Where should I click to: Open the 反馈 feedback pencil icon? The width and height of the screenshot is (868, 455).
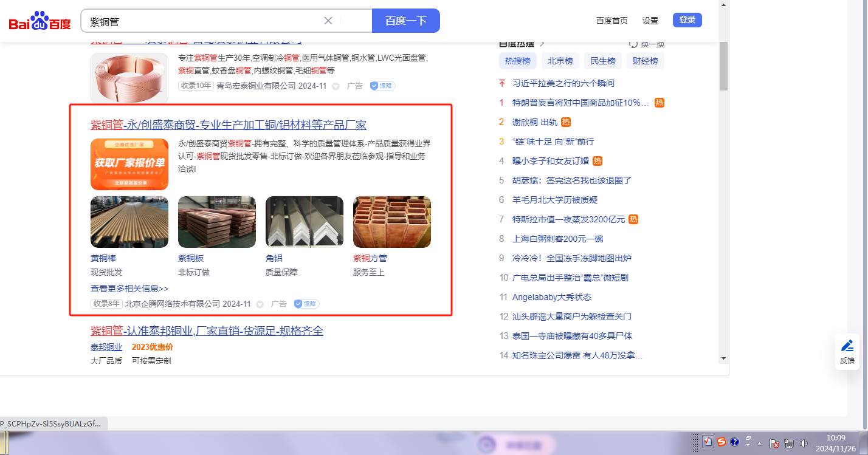coord(847,346)
